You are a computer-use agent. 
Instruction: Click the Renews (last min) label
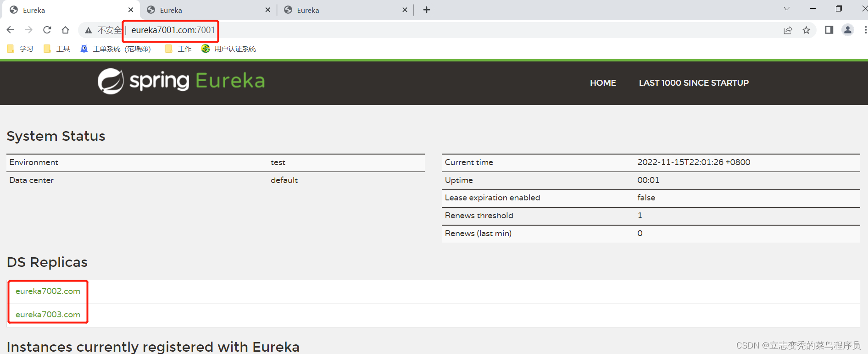click(x=478, y=233)
